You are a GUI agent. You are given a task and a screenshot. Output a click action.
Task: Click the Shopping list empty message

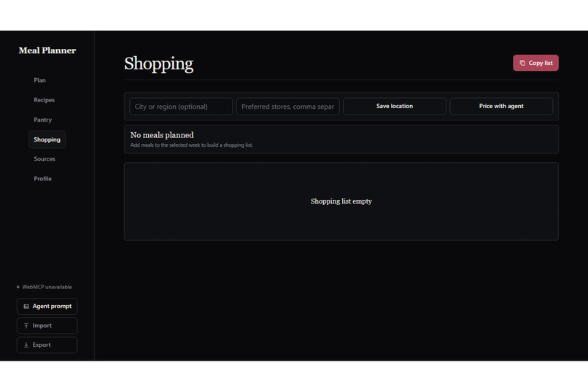(341, 201)
